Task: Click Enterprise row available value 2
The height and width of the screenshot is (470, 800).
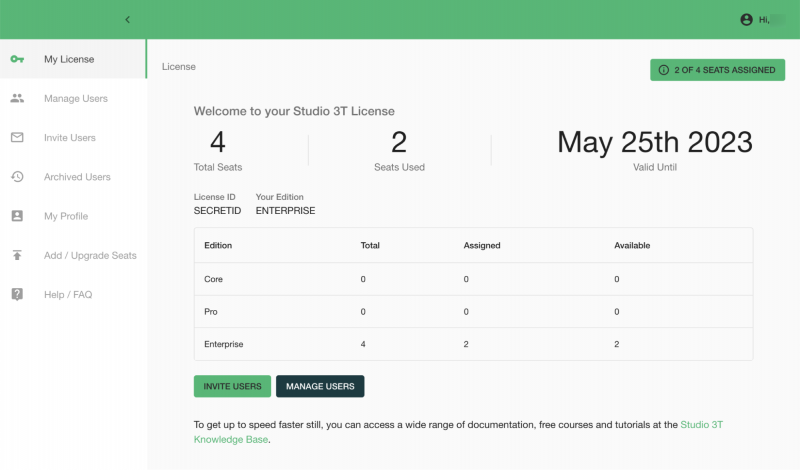Action: click(x=616, y=344)
